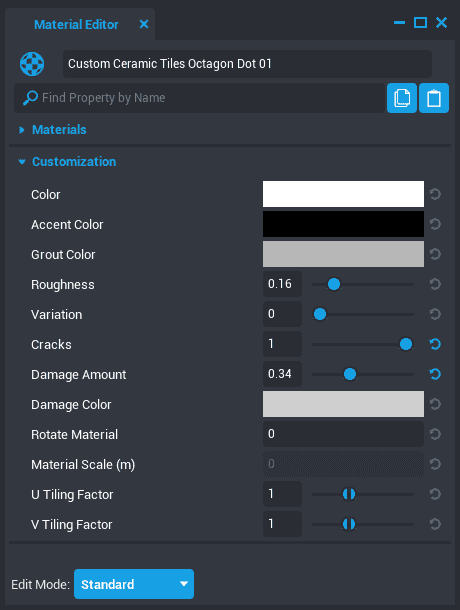Screen dimensions: 460x610
Task: Click the material name text field
Action: point(247,64)
